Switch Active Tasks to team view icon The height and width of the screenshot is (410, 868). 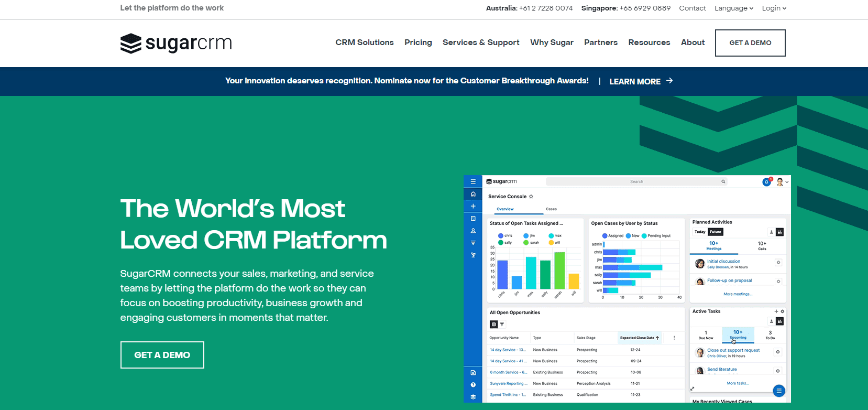pos(779,321)
